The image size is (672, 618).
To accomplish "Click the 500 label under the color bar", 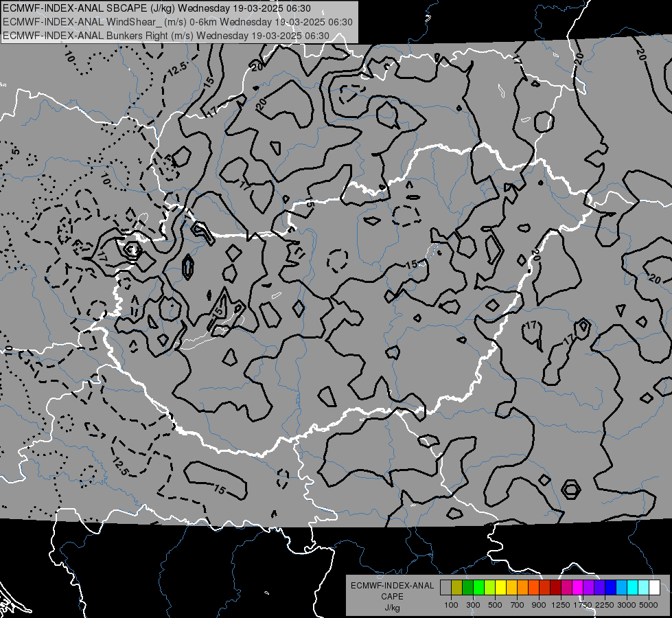I will click(x=495, y=605).
